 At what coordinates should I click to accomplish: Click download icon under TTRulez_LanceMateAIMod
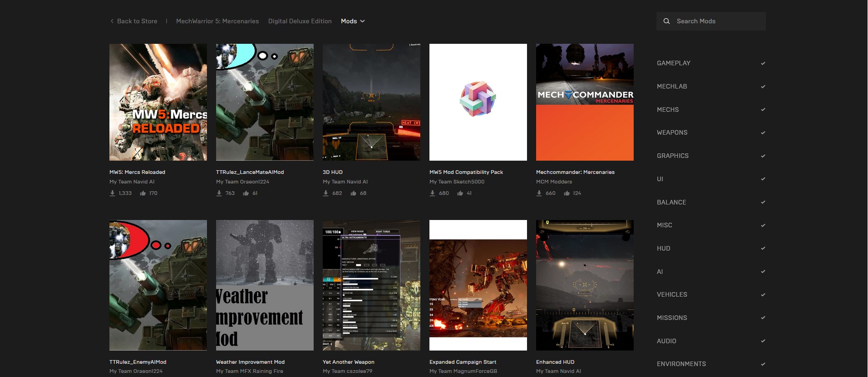[219, 193]
